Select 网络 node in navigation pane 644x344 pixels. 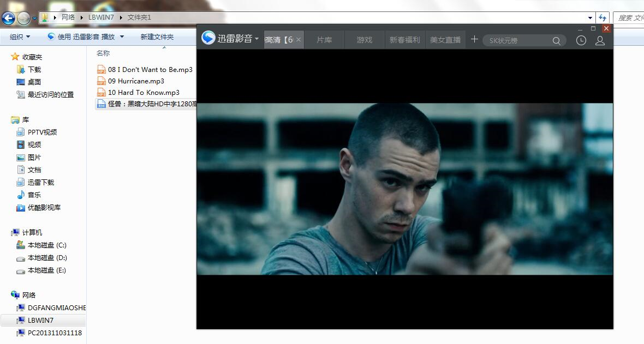pyautogui.click(x=29, y=295)
